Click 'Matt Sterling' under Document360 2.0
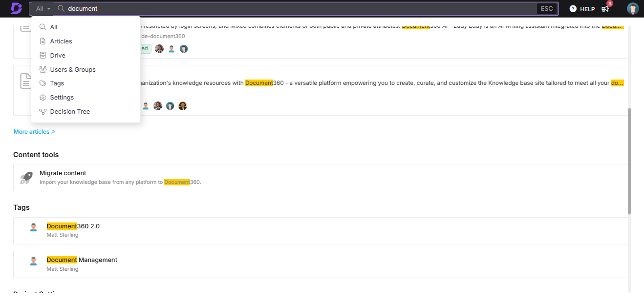 pos(63,235)
